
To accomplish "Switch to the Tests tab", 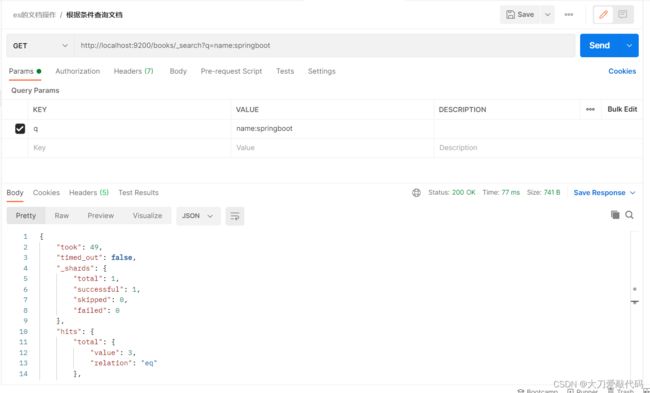I will [285, 71].
